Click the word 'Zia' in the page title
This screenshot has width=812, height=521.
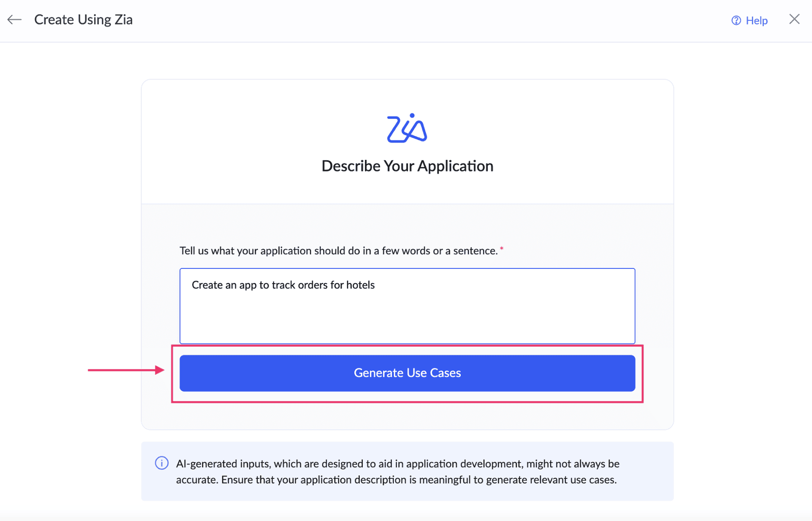click(x=124, y=20)
